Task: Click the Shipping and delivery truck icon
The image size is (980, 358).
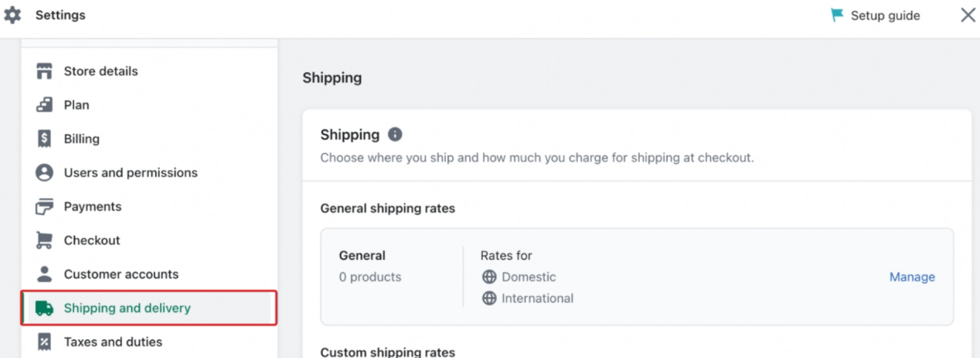Action: [x=45, y=309]
